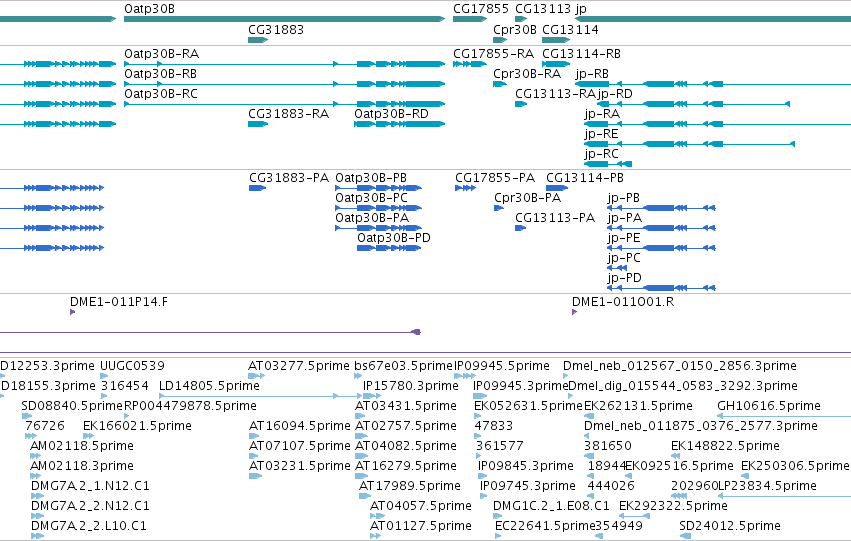The width and height of the screenshot is (851, 541).
Task: Select the Oatp30B-RC transcript label
Action: click(x=161, y=94)
